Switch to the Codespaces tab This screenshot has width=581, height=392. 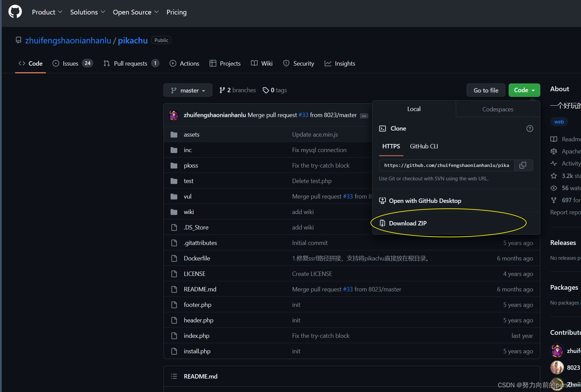click(x=498, y=109)
